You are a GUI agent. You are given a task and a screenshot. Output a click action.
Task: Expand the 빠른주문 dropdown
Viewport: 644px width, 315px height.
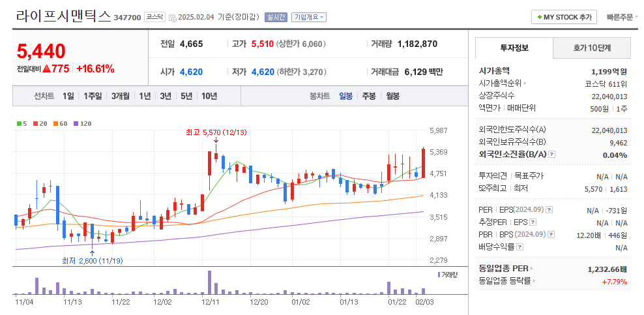[622, 17]
